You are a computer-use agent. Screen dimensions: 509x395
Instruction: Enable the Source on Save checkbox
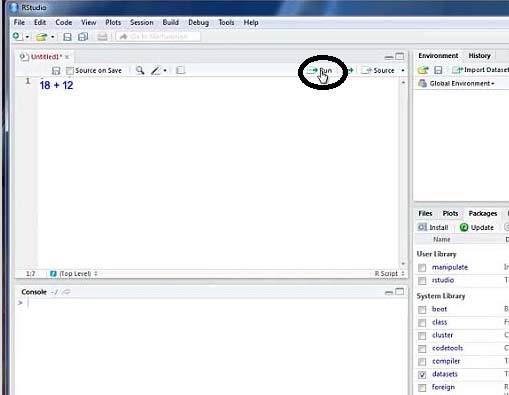point(70,71)
